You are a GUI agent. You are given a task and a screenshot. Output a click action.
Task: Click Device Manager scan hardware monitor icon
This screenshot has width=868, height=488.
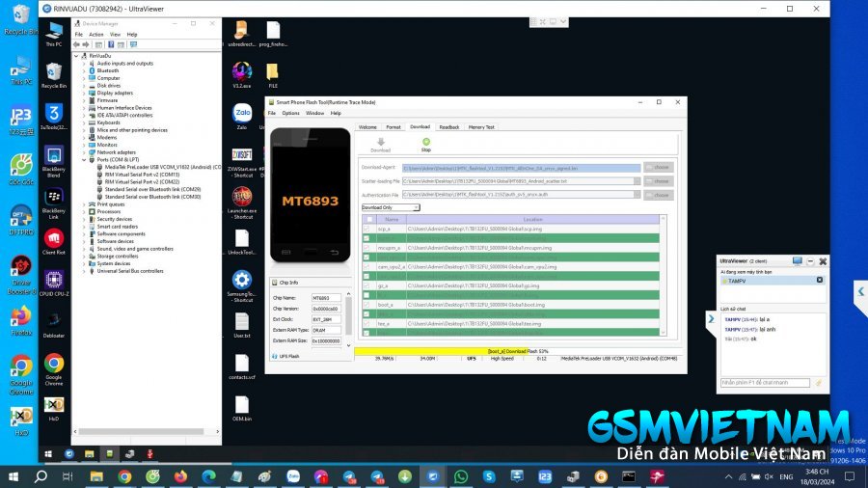click(x=133, y=44)
